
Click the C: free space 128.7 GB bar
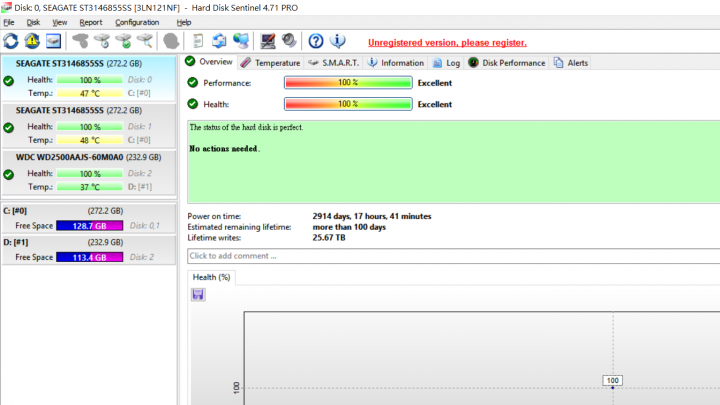point(90,225)
